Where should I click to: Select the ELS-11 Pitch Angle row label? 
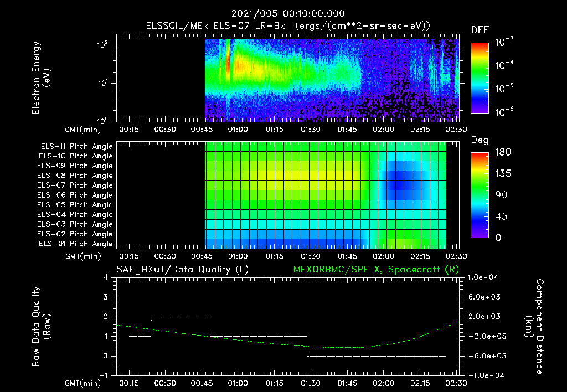coord(76,147)
